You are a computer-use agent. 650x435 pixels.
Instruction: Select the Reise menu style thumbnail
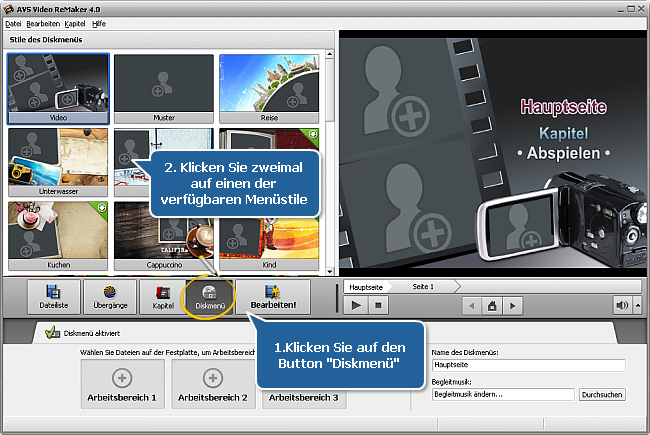272,82
